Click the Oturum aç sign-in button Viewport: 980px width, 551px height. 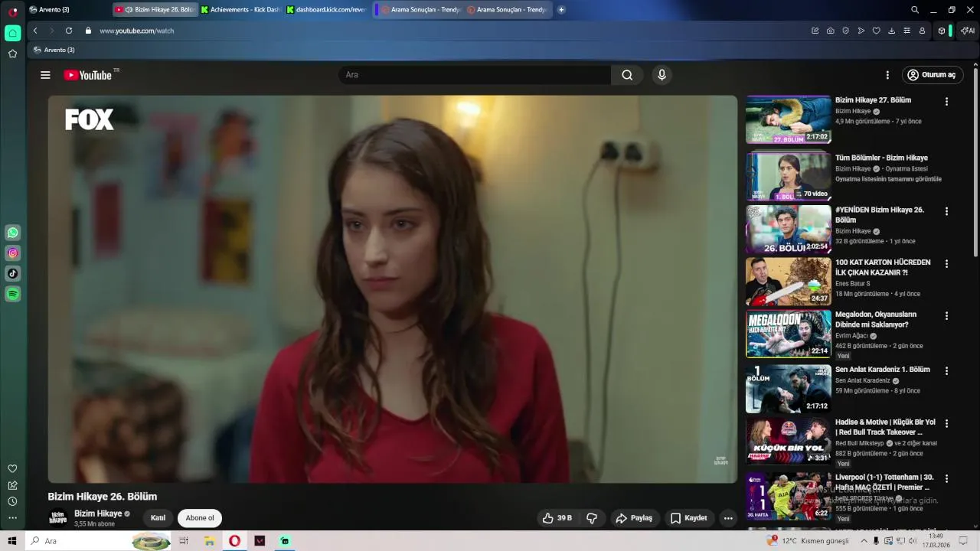click(x=932, y=75)
